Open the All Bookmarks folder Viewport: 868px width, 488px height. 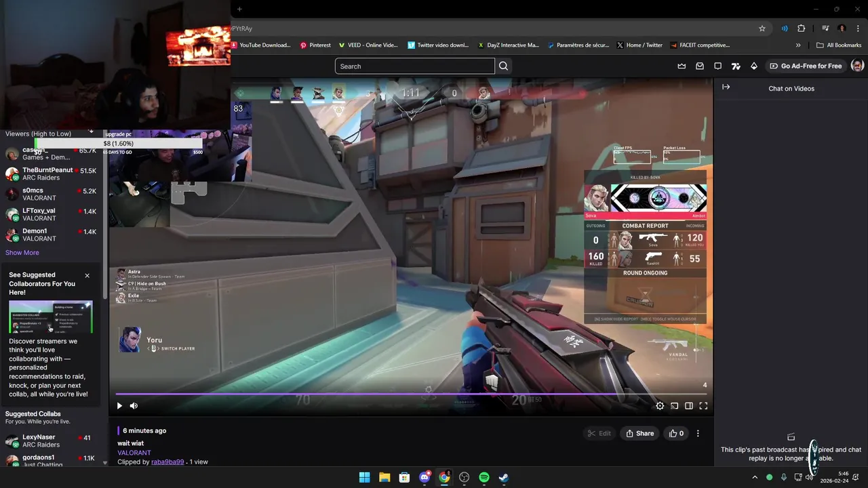[x=839, y=45]
